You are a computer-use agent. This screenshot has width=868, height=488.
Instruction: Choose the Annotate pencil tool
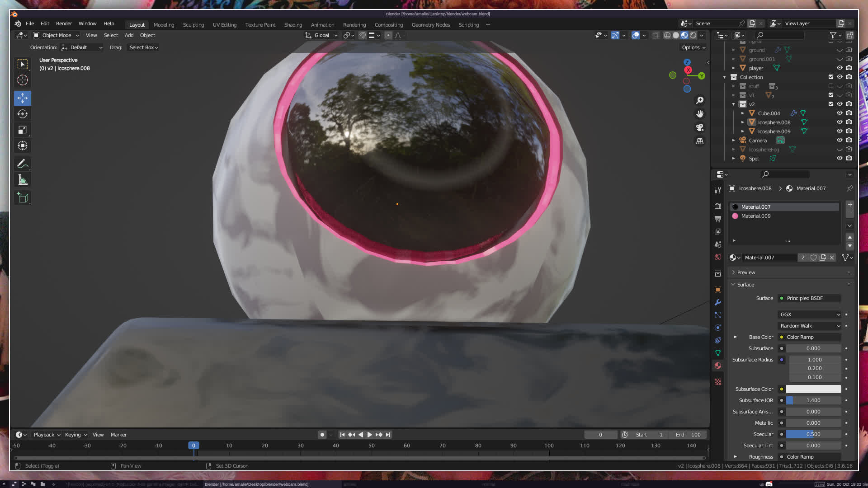[22, 164]
